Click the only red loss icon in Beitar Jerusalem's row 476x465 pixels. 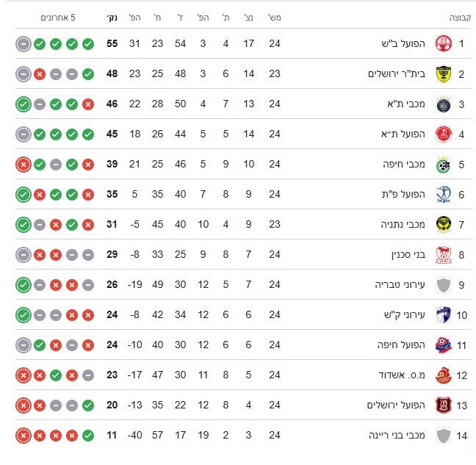pos(40,74)
